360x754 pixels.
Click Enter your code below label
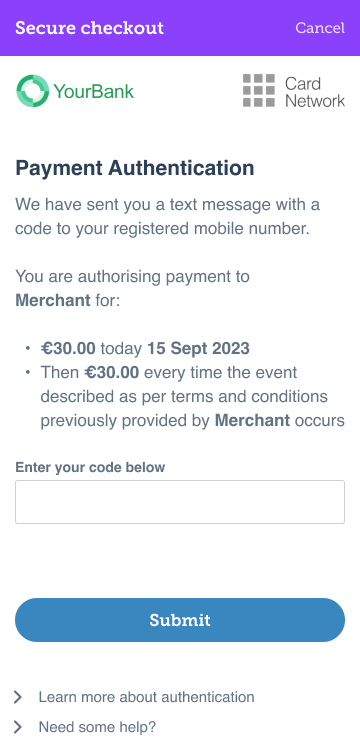point(90,467)
